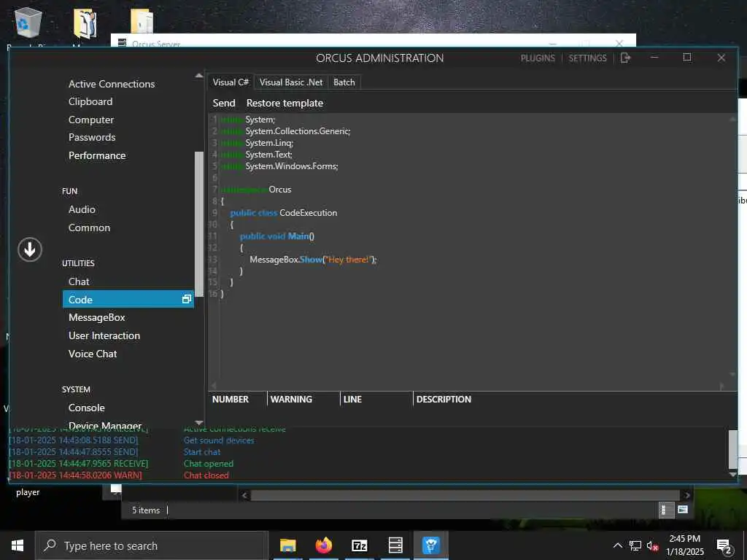The width and height of the screenshot is (747, 560).
Task: Switch to Visual Basic .Net tab
Action: click(x=291, y=82)
